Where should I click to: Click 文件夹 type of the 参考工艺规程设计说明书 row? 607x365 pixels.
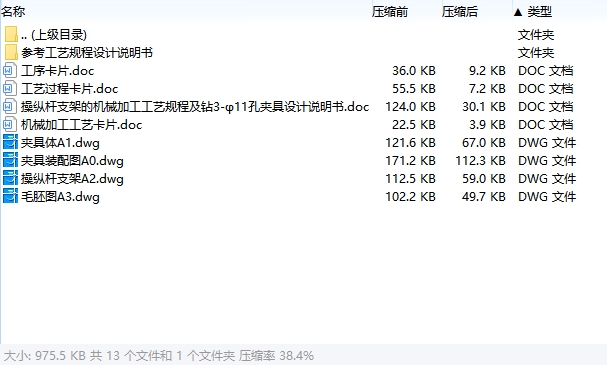(536, 53)
